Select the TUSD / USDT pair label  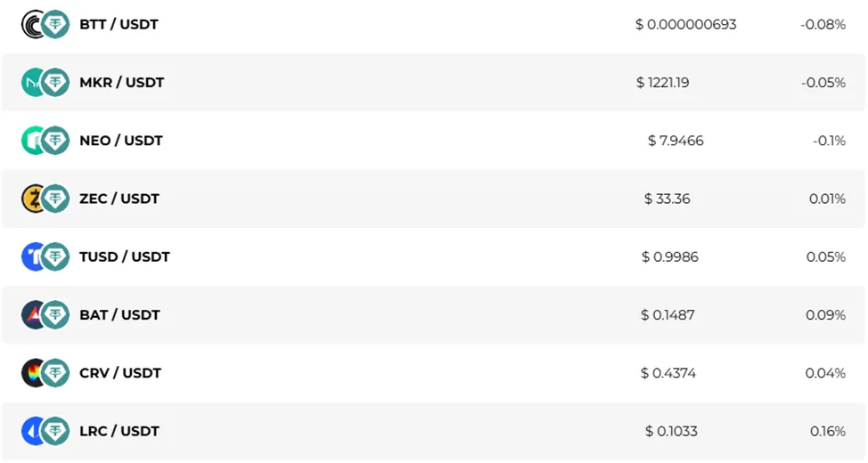coord(125,256)
